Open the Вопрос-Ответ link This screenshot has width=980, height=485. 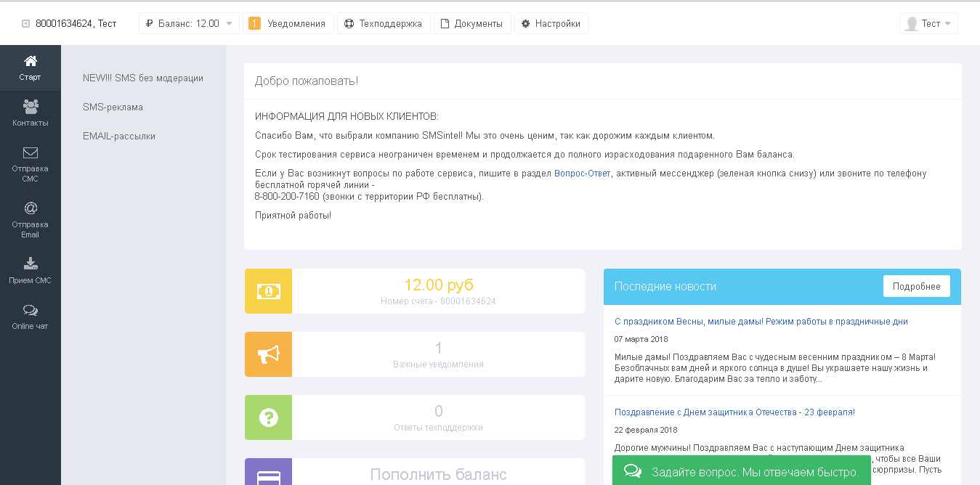(x=581, y=173)
